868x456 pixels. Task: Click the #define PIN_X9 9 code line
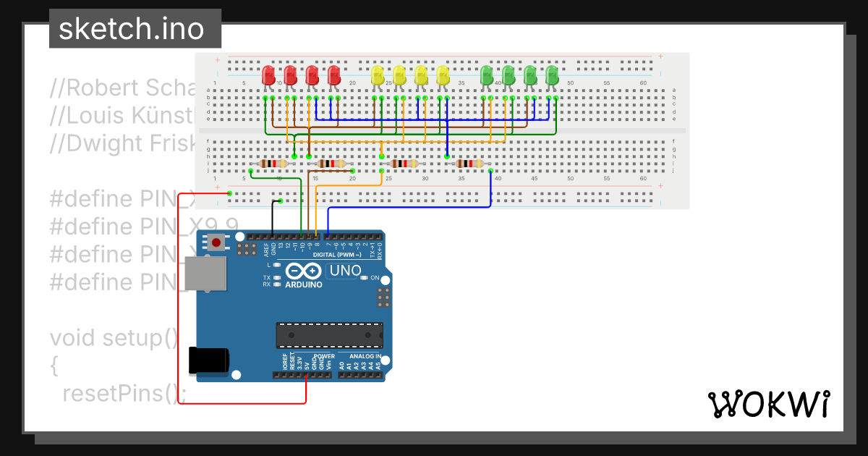(145, 226)
